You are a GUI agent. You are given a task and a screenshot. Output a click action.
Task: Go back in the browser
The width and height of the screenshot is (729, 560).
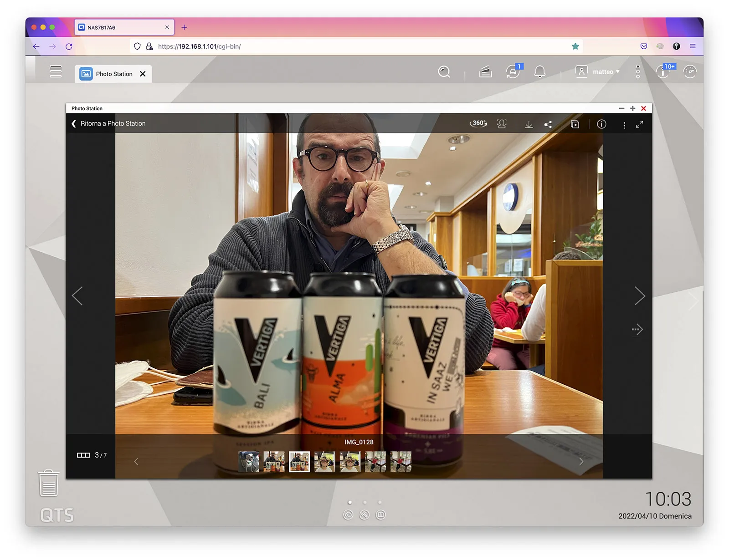pyautogui.click(x=36, y=46)
